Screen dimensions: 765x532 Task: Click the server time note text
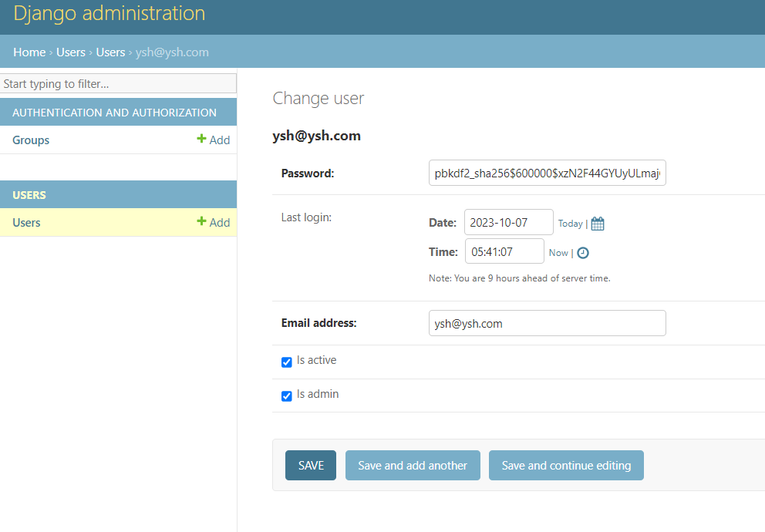tap(520, 278)
